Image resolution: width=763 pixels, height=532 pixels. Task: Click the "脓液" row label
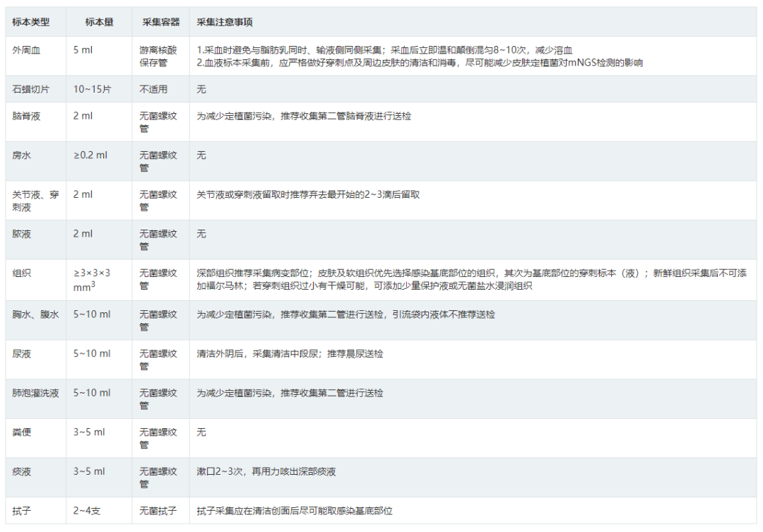coord(22,233)
